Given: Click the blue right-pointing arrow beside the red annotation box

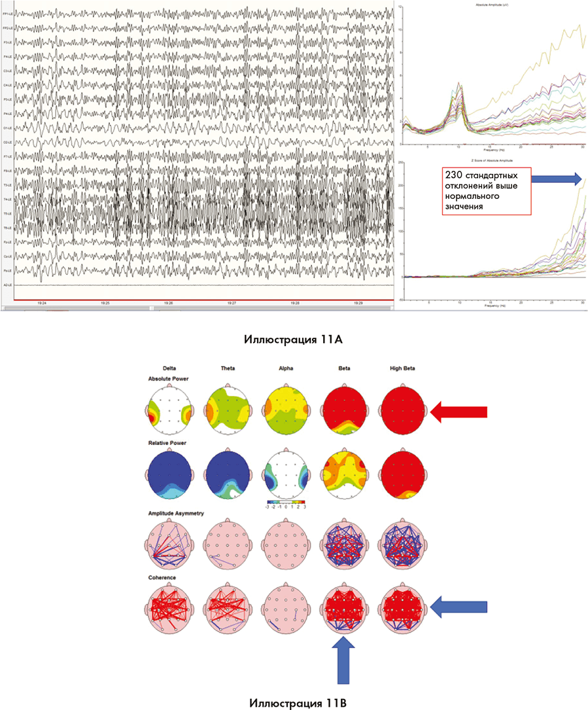Looking at the screenshot, I should point(557,179).
